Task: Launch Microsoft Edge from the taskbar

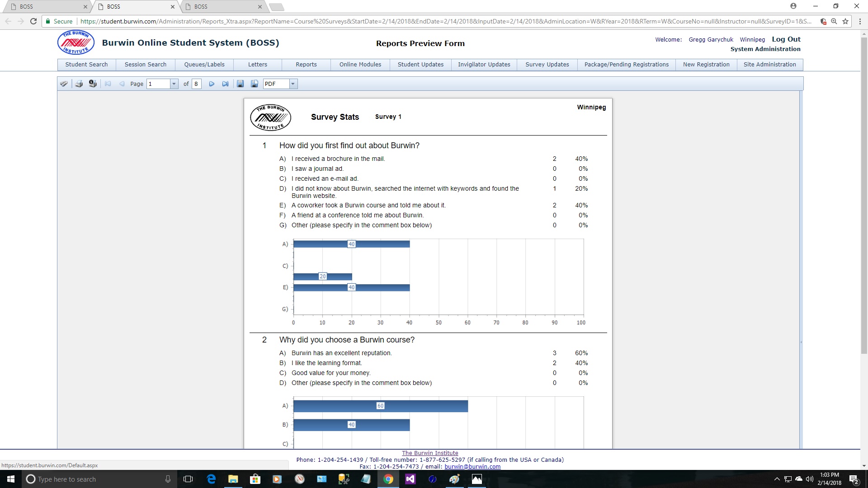Action: (x=211, y=479)
